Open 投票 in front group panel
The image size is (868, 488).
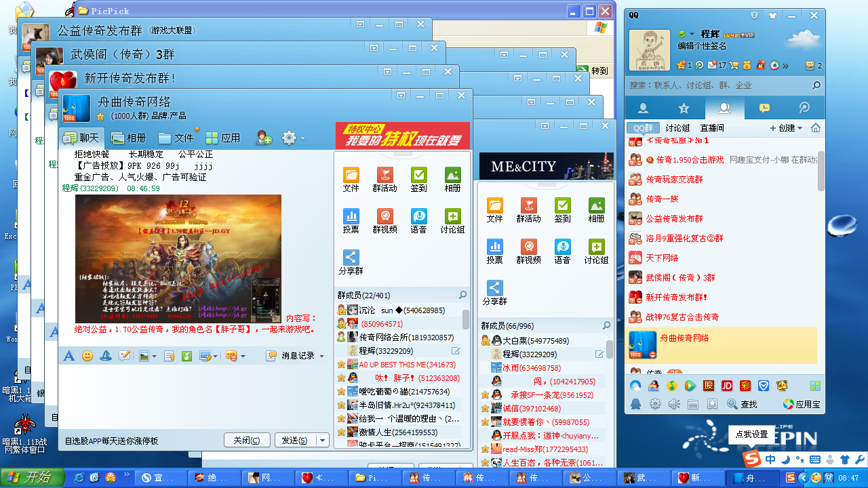351,221
